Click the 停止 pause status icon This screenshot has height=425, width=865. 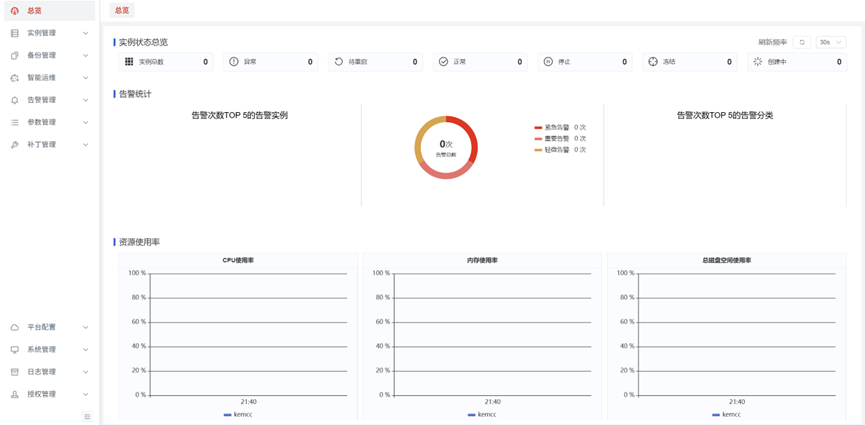[x=548, y=62]
